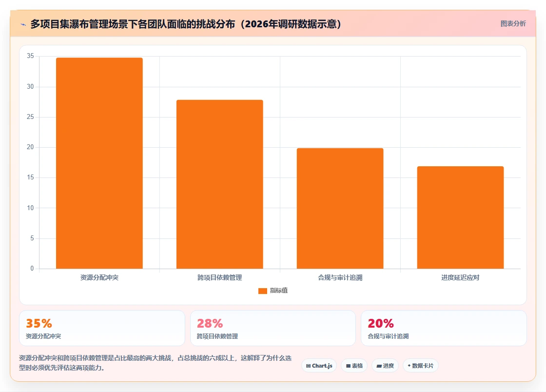The height and width of the screenshot is (392, 546).
Task: Click the lightning icon beside the chart title
Action: (23, 24)
